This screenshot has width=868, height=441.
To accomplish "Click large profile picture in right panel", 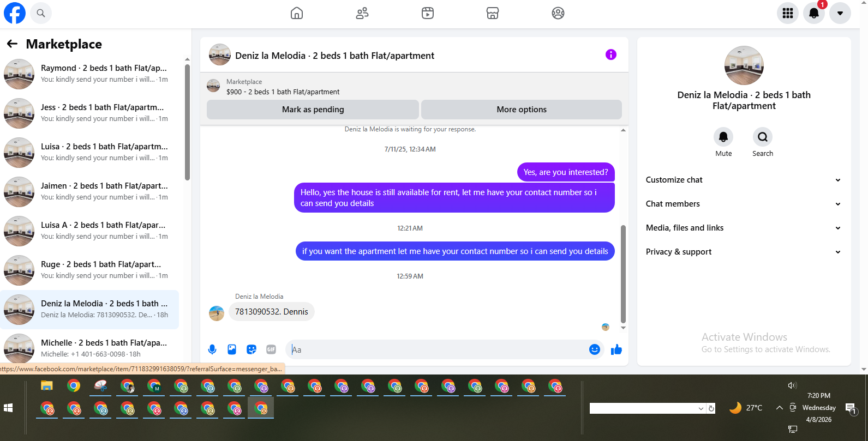I will click(744, 65).
